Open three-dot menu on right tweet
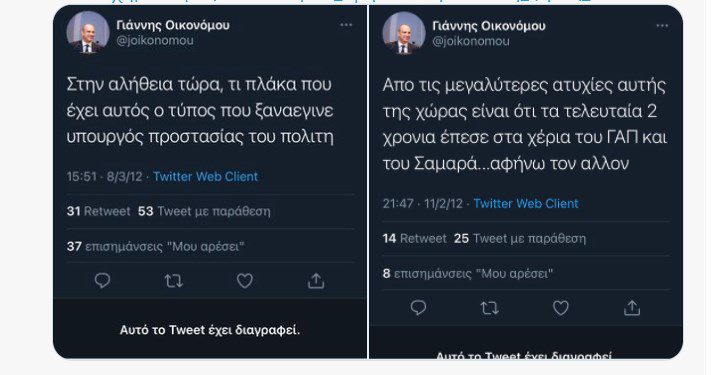Screen dimensions: 724x375 point(662,26)
